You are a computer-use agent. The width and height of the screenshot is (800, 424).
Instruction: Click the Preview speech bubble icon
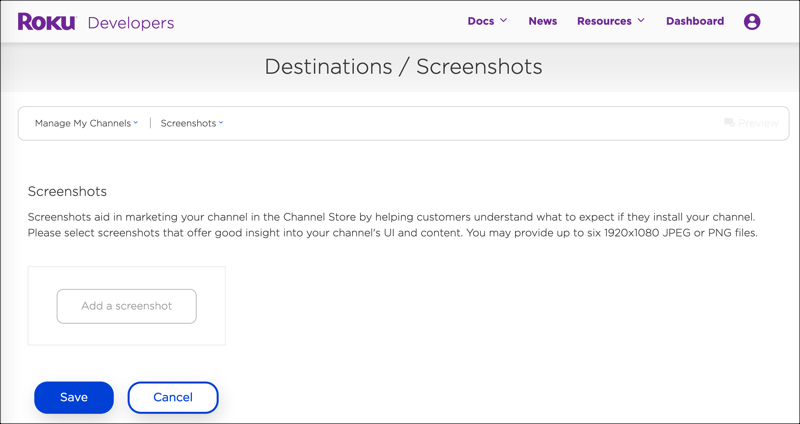coord(729,123)
